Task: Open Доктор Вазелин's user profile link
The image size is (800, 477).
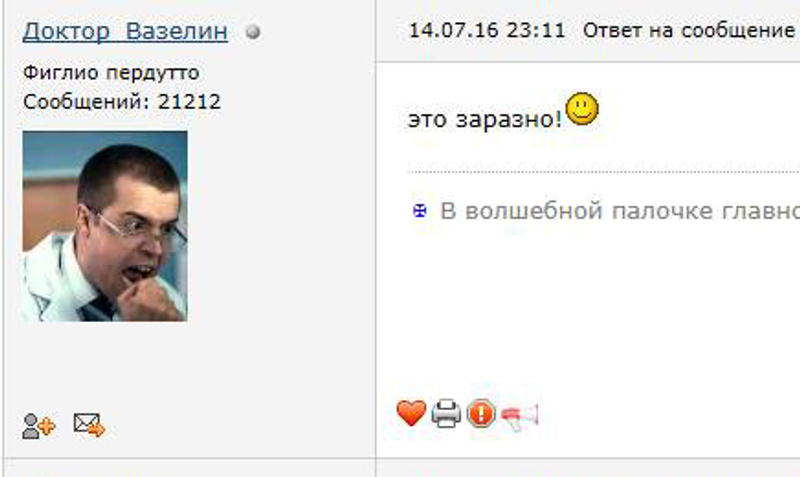Action: coord(125,32)
